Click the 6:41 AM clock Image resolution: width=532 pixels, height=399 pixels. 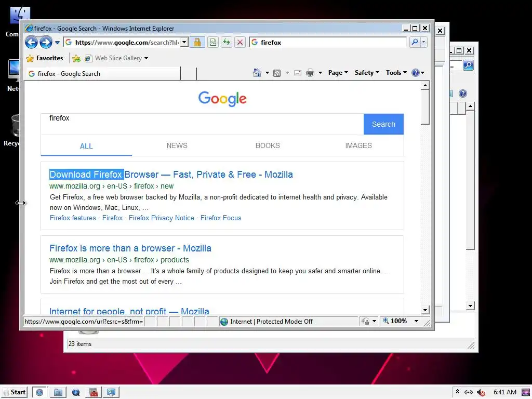505,392
